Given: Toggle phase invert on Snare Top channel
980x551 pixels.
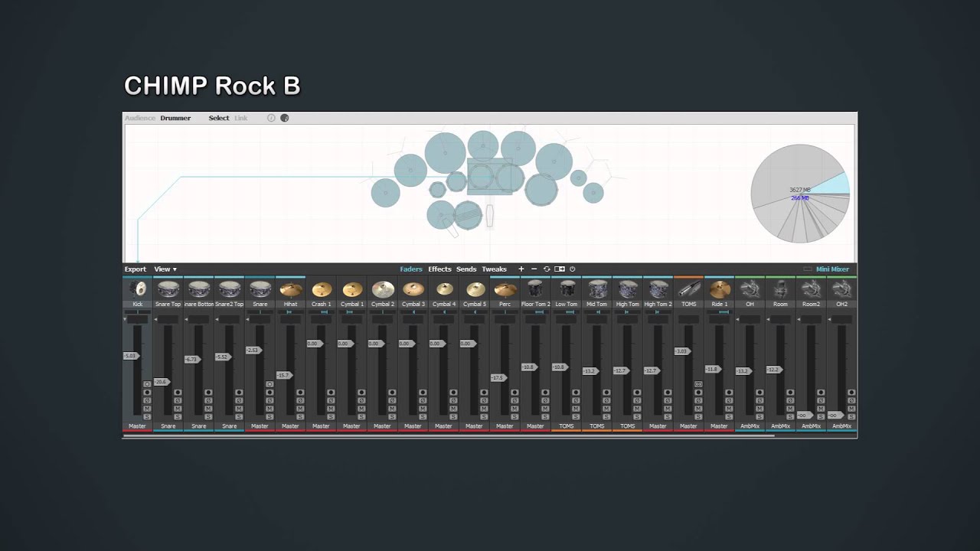Looking at the screenshot, I should pos(178,400).
